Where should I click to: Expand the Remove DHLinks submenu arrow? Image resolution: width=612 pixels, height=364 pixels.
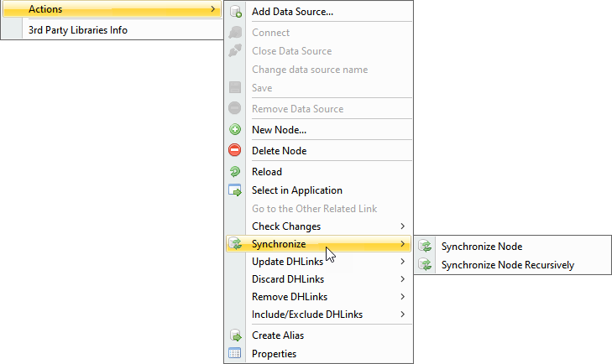point(403,297)
